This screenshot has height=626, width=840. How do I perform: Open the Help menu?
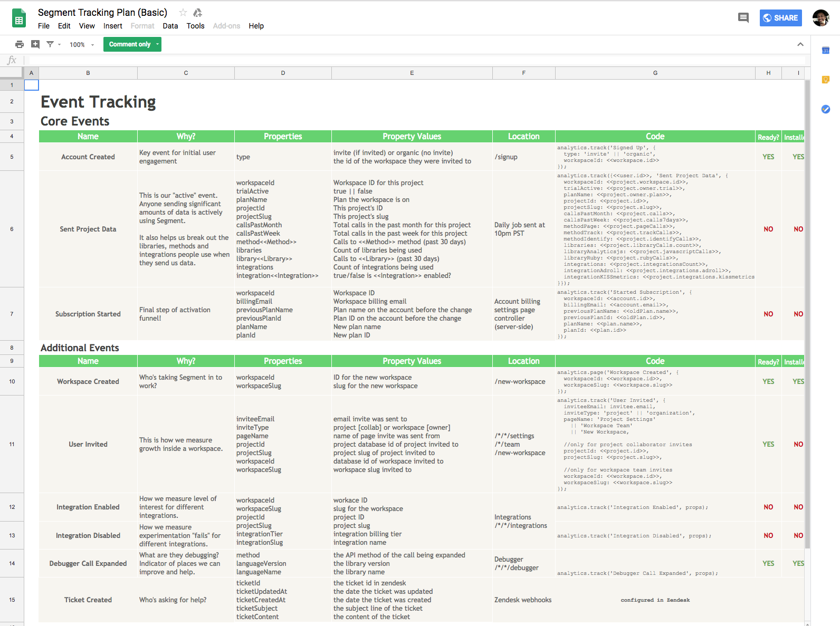(256, 26)
